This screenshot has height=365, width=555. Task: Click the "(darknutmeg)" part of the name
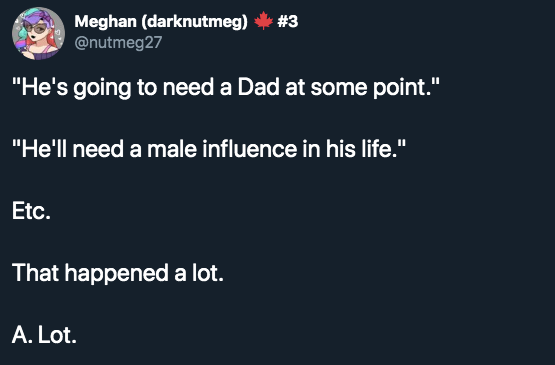pyautogui.click(x=195, y=22)
